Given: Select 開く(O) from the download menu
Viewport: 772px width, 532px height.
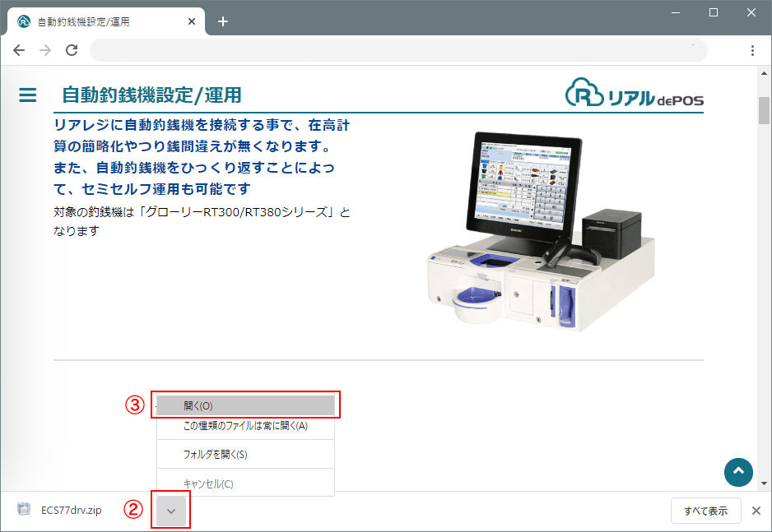Looking at the screenshot, I should coord(246,405).
